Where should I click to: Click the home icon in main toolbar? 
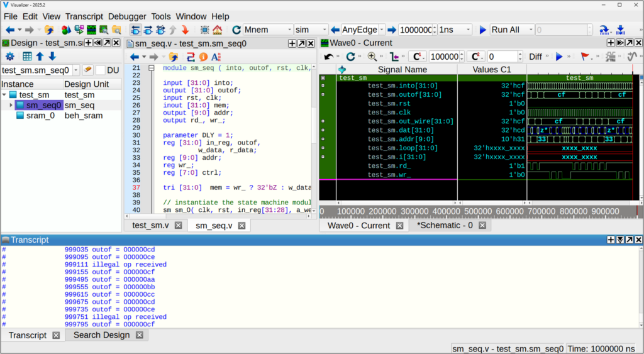pos(217,30)
